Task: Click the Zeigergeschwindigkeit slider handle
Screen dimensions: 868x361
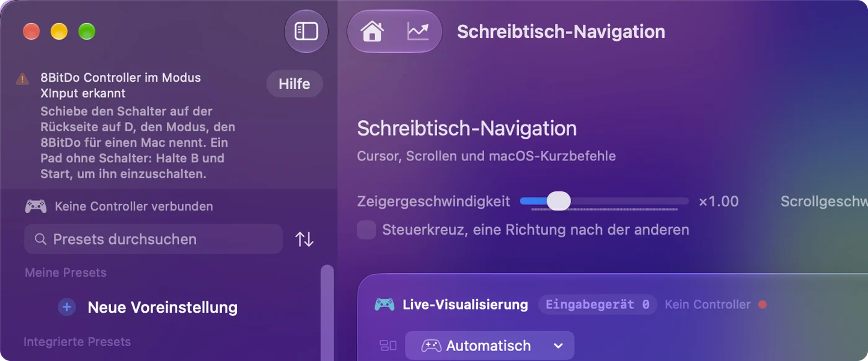Action: pos(559,201)
